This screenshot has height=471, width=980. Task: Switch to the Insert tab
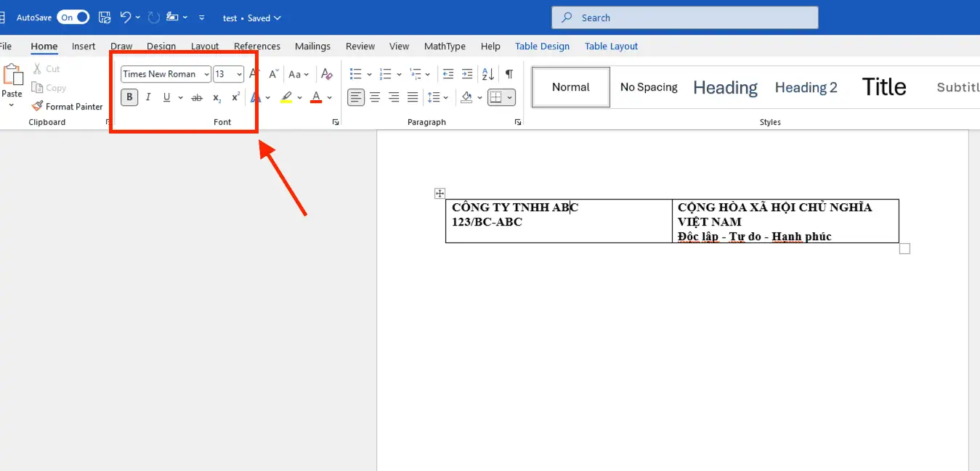(x=84, y=46)
